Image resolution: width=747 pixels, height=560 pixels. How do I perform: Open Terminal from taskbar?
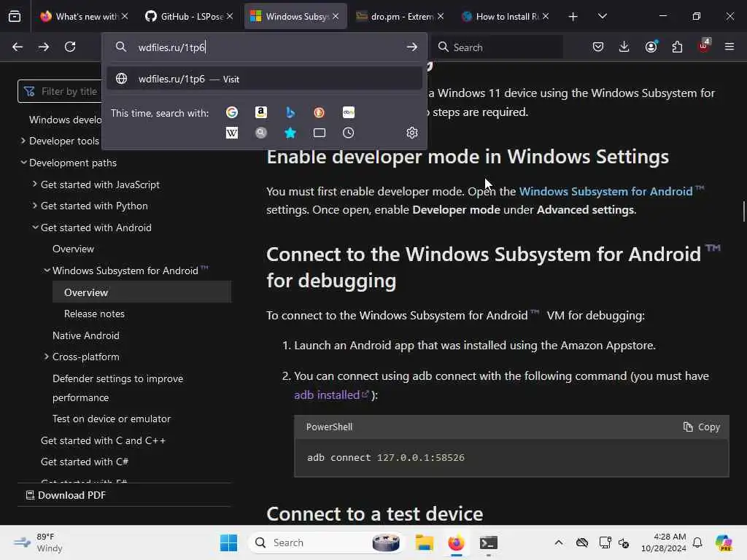click(x=488, y=542)
